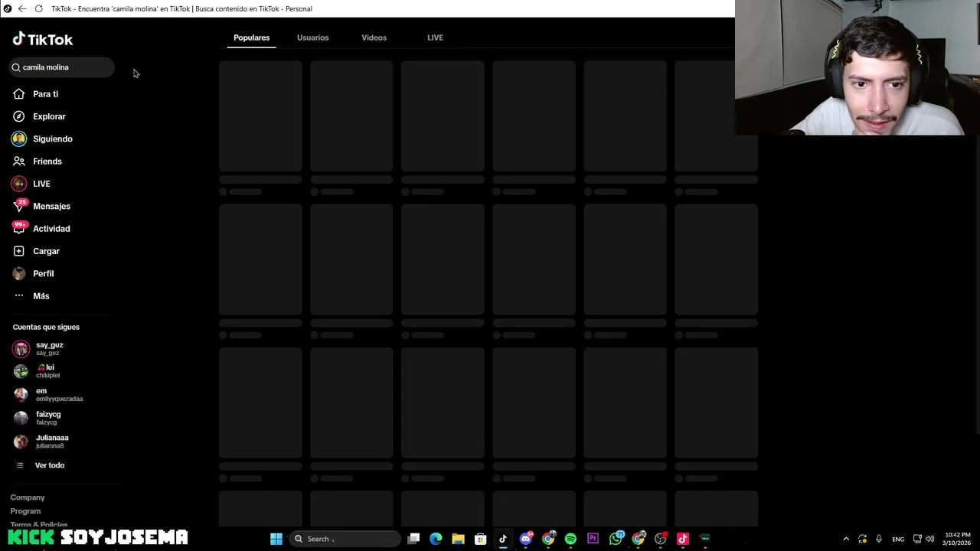Open Microsoft Store from the taskbar
Viewport: 980px width, 551px height.
pos(480,539)
